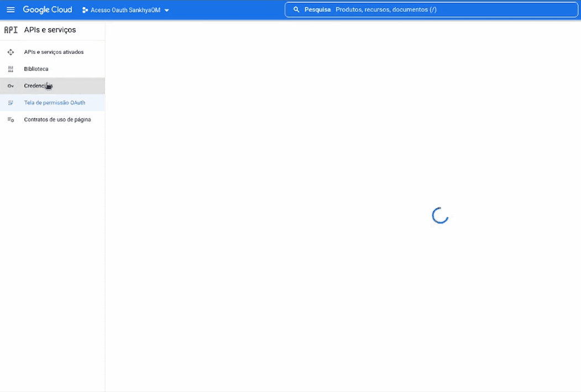Open the APIs e serviços header
The width and height of the screenshot is (581, 392).
click(x=50, y=30)
